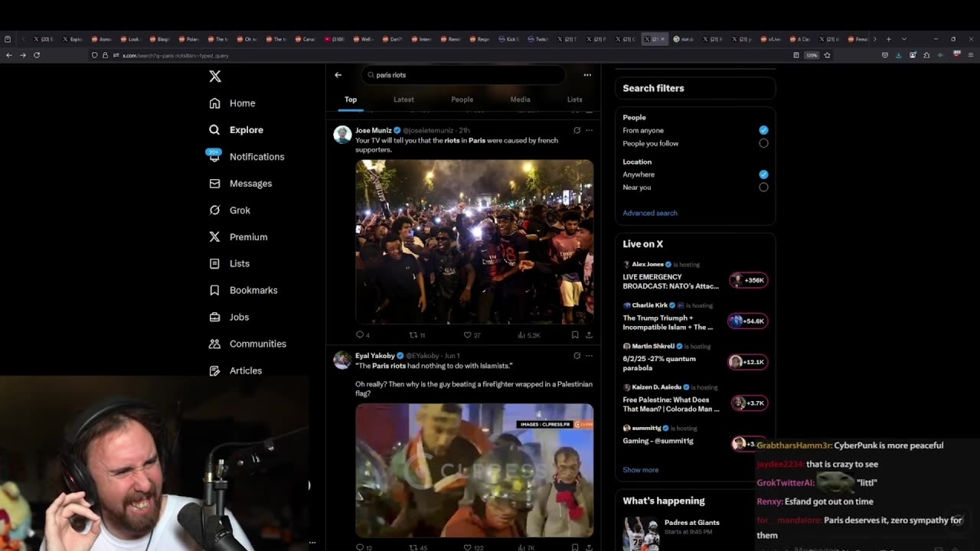Open Communities icon in sidebar
Image resolution: width=980 pixels, height=551 pixels.
pos(214,344)
